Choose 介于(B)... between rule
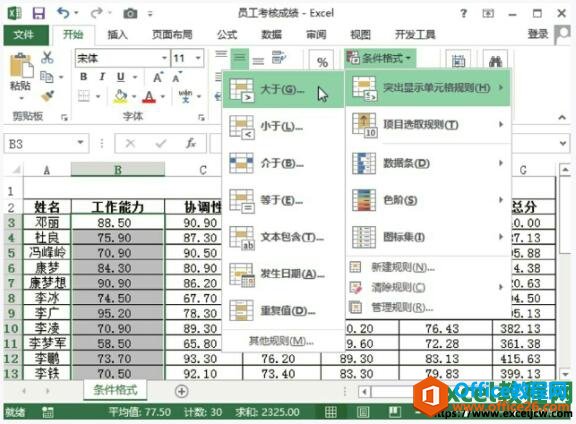The width and height of the screenshot is (576, 424). [x=283, y=163]
